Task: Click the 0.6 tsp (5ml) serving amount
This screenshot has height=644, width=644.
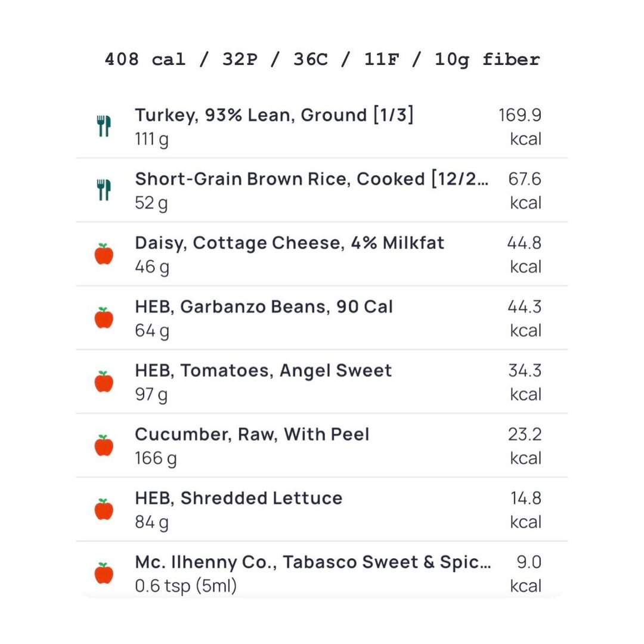Action: [x=185, y=586]
